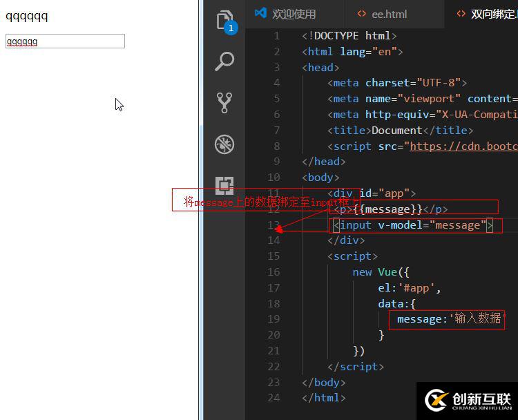The width and height of the screenshot is (518, 420).
Task: Open the Search magnifier in activity bar
Action: [x=224, y=61]
